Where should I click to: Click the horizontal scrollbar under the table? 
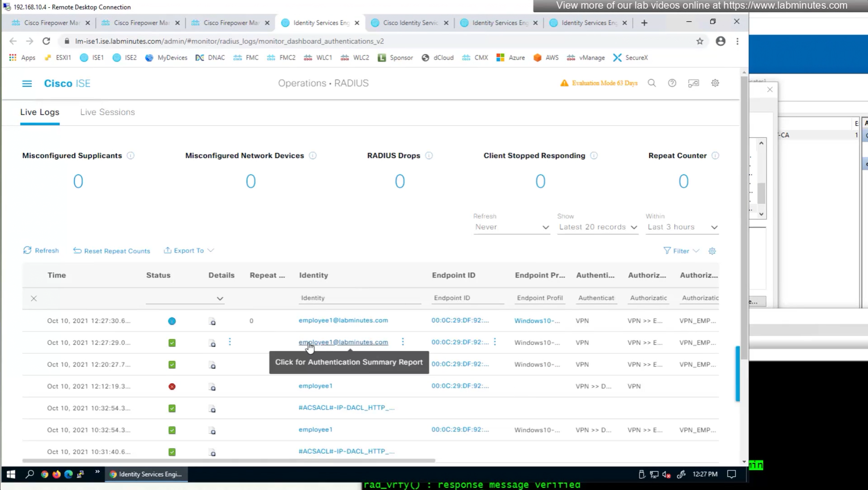point(229,461)
